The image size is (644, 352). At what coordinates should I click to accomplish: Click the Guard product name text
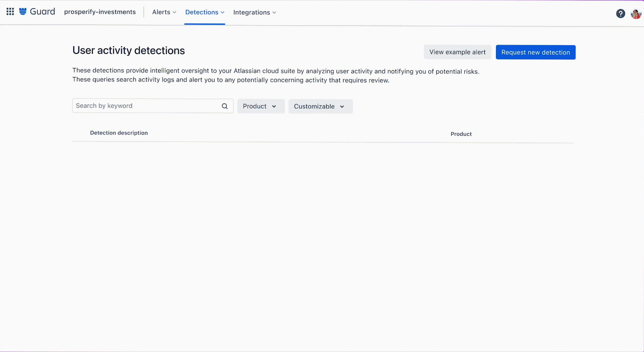pos(42,11)
